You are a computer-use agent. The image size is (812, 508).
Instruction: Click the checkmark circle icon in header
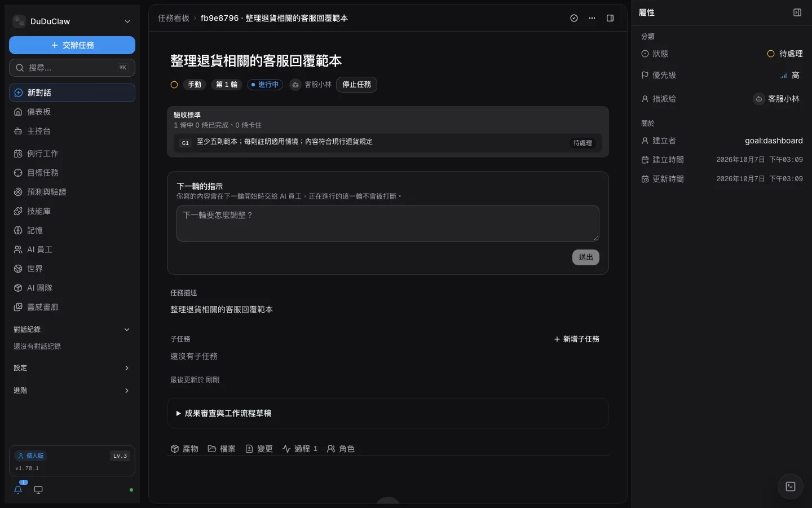click(574, 18)
